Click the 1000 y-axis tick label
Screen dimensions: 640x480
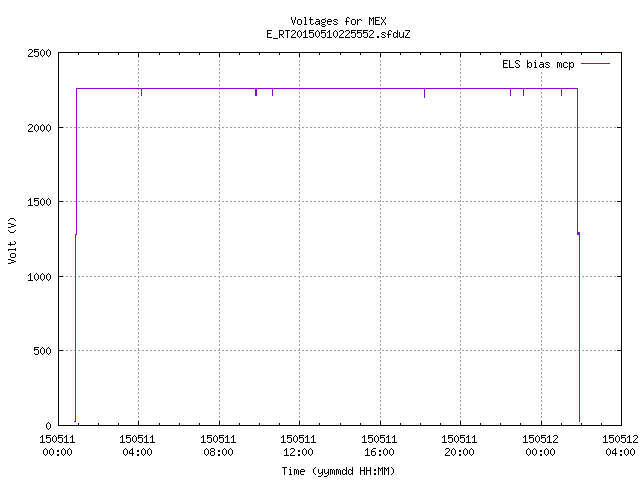tap(39, 277)
